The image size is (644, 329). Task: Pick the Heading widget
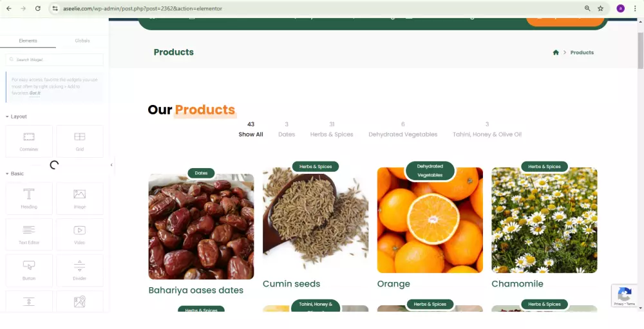point(29,198)
